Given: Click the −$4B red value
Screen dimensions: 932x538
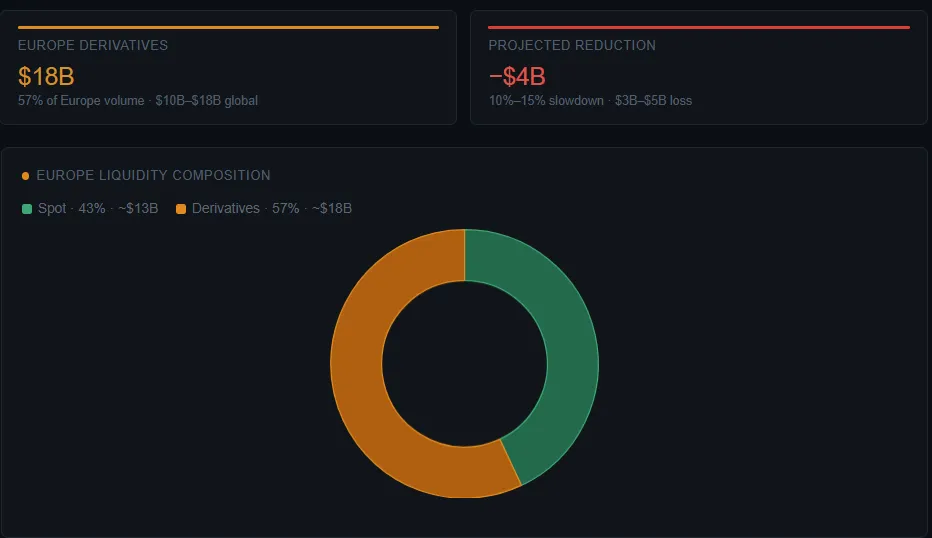Looking at the screenshot, I should [x=517, y=77].
